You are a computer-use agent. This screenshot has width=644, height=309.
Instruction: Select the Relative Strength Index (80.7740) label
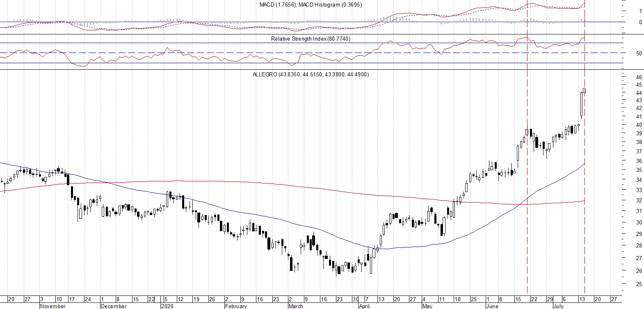311,39
